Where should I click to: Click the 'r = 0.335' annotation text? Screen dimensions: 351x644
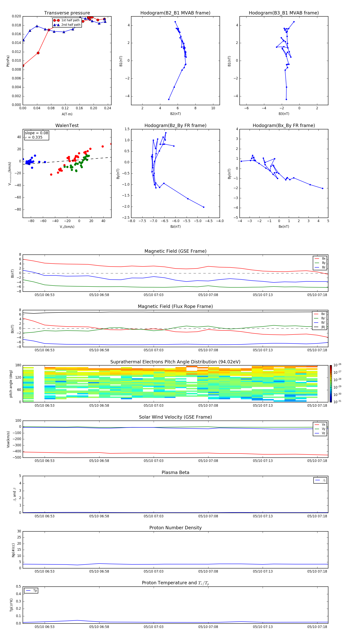(34, 137)
